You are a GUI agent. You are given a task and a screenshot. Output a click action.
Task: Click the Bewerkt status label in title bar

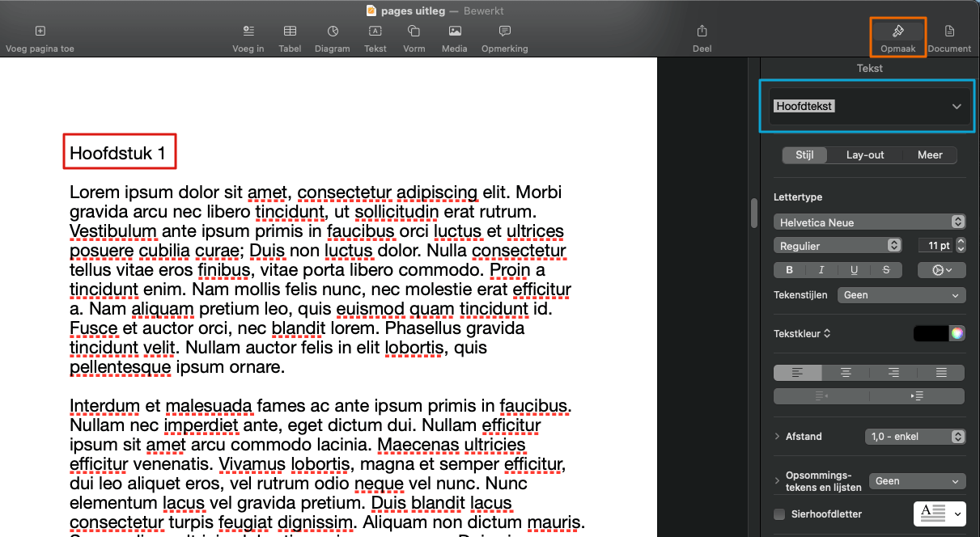485,11
